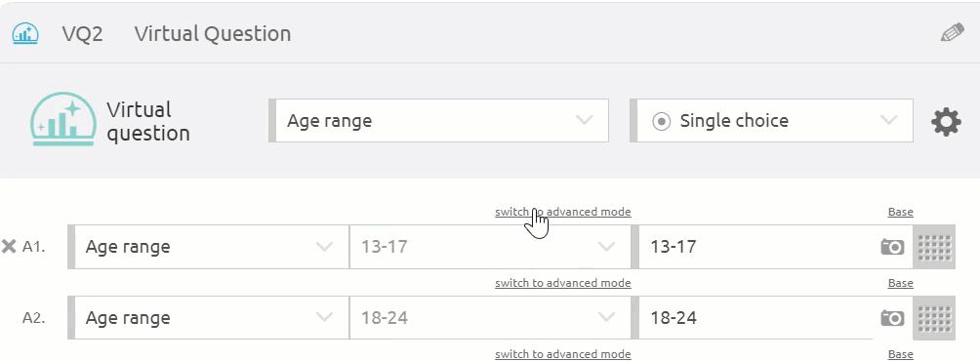The height and width of the screenshot is (361, 980).
Task: Click camera icon in A2 row
Action: tap(892, 318)
